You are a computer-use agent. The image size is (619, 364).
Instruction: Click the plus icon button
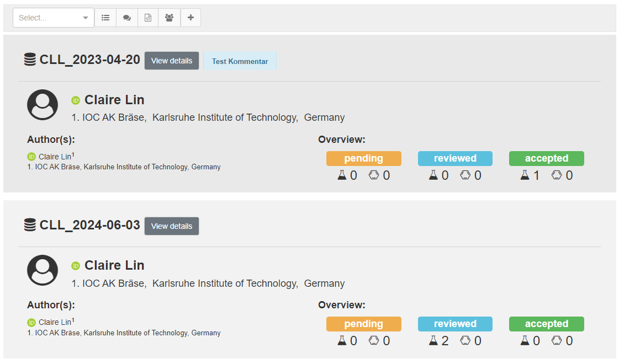(x=191, y=18)
